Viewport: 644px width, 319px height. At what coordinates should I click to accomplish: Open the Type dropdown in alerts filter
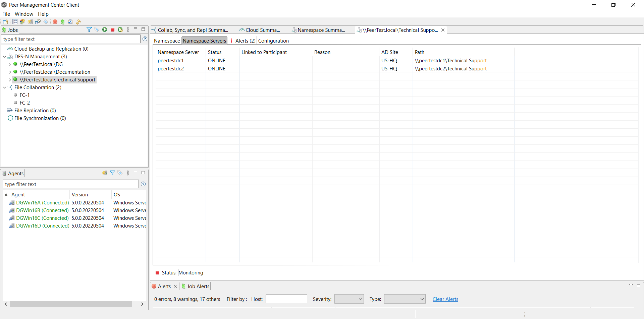405,299
